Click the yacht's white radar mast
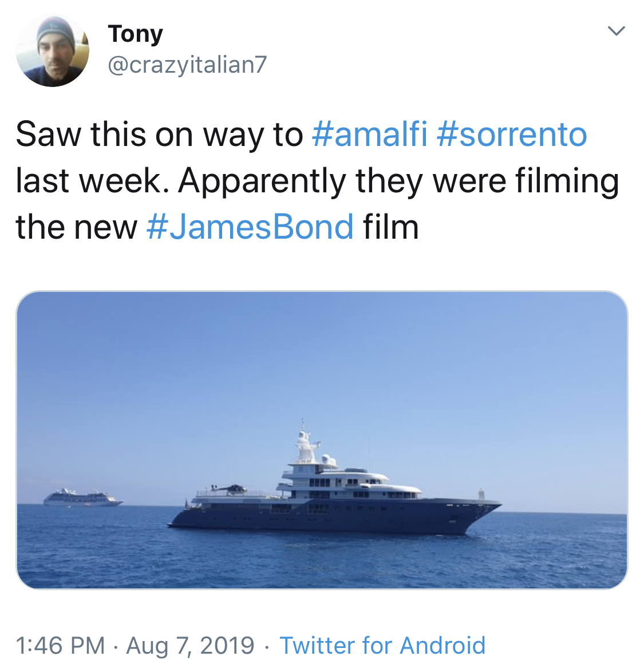The image size is (644, 672). [x=304, y=444]
